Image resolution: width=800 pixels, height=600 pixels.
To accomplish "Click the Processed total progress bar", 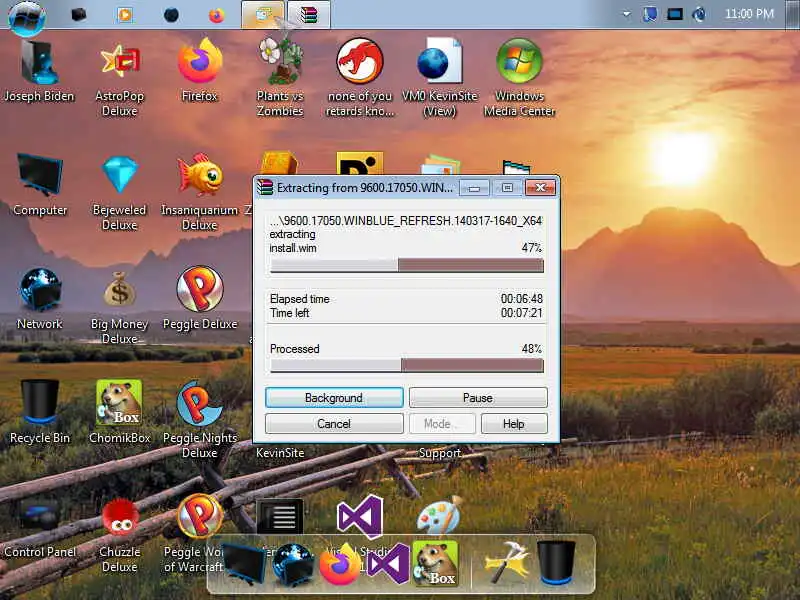I will [407, 365].
